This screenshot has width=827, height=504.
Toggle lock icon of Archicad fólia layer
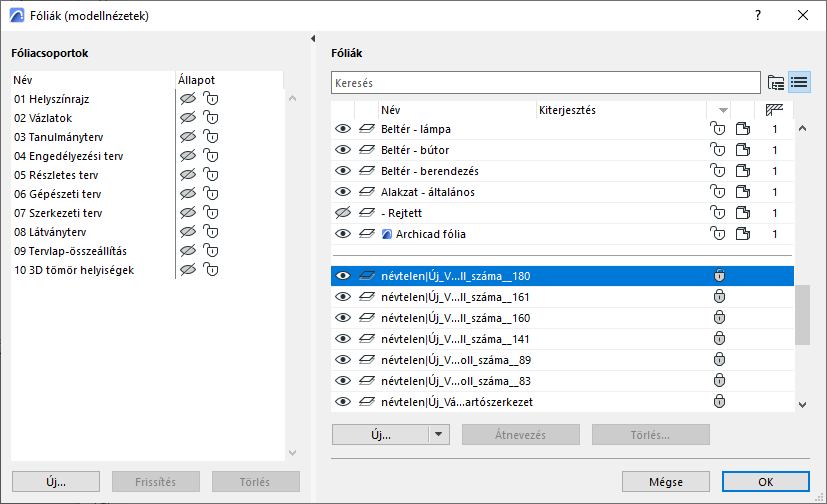coord(717,234)
